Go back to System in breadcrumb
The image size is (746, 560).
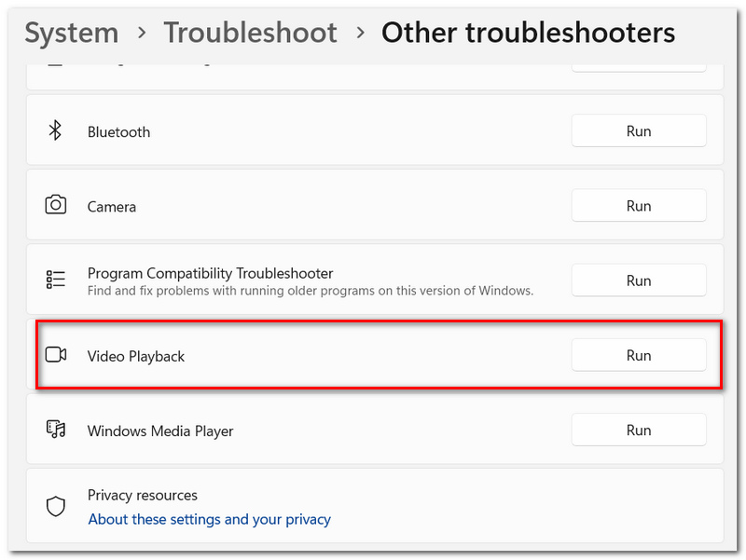coord(72,33)
